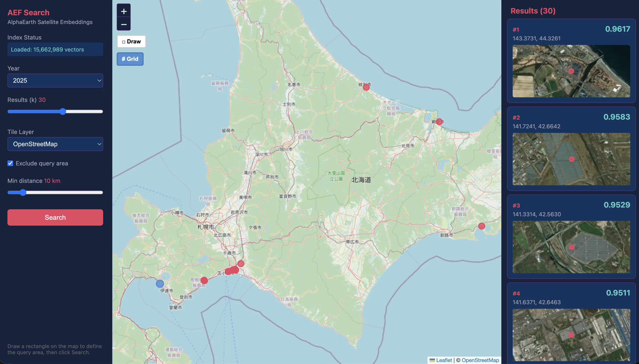
Task: Zoom in on the map
Action: click(x=124, y=11)
